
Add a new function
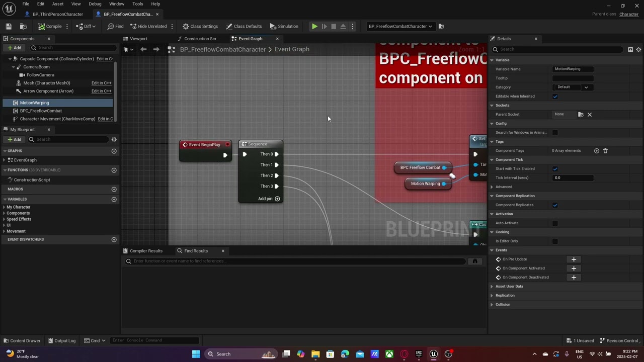(114, 170)
